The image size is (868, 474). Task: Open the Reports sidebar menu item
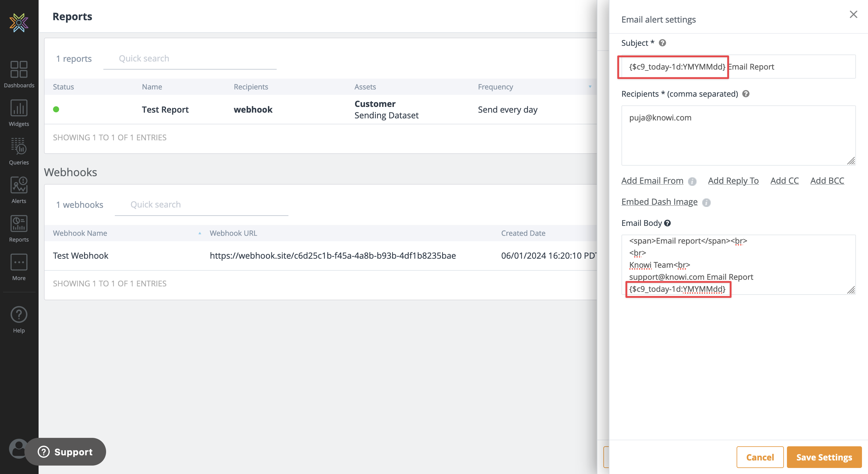[x=19, y=228]
